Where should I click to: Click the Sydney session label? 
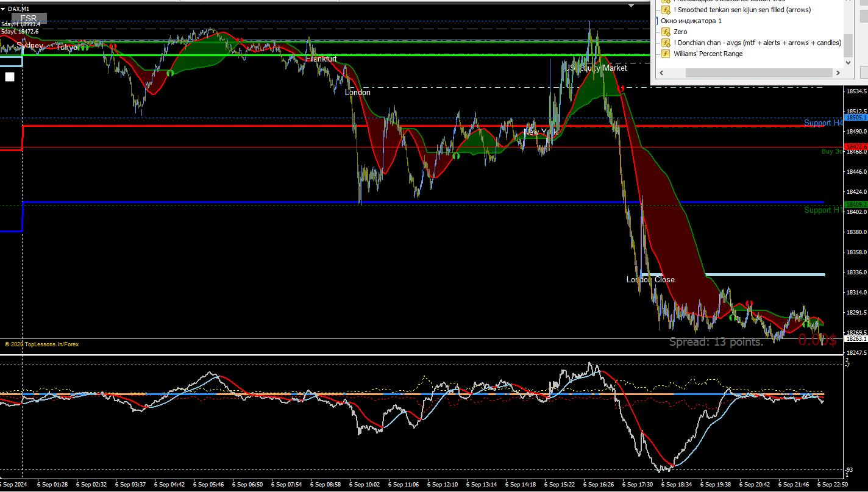[30, 45]
